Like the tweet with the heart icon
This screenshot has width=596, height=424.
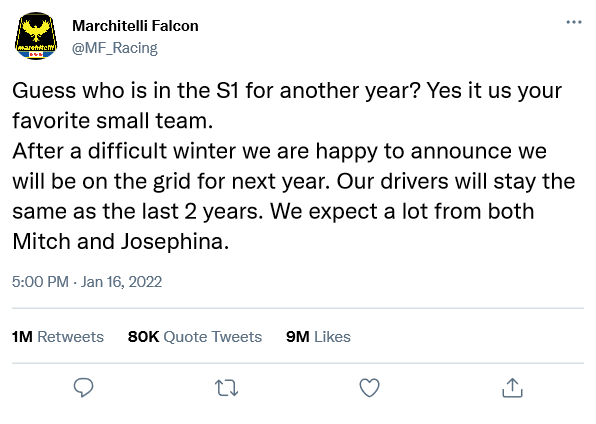369,388
